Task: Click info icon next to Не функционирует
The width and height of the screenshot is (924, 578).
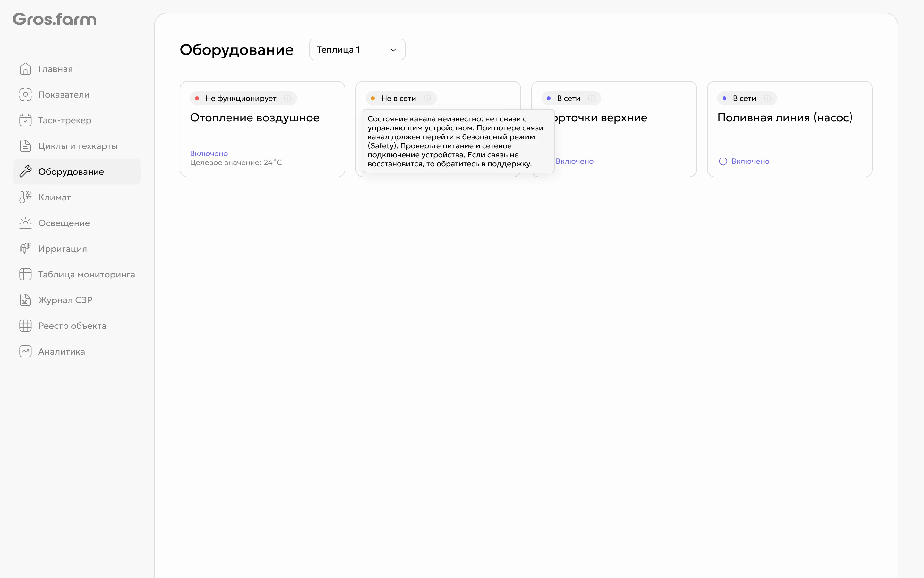Action: (x=287, y=98)
